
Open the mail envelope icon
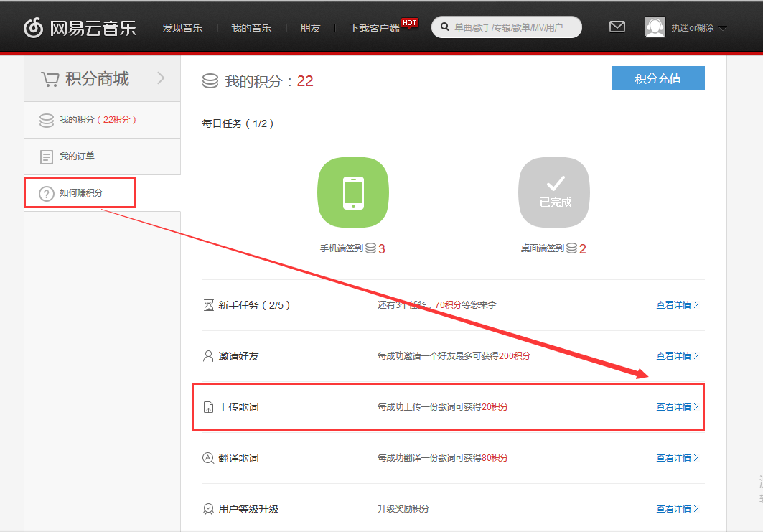[x=617, y=26]
